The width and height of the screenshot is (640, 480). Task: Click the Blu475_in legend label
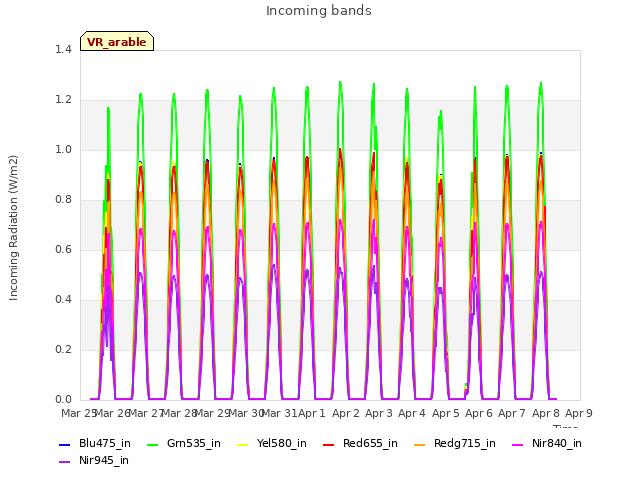(x=105, y=443)
